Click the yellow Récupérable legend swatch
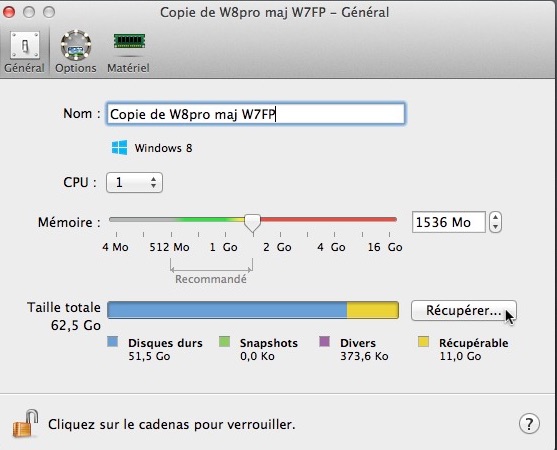Screen dimensions: 557x450 click(423, 342)
